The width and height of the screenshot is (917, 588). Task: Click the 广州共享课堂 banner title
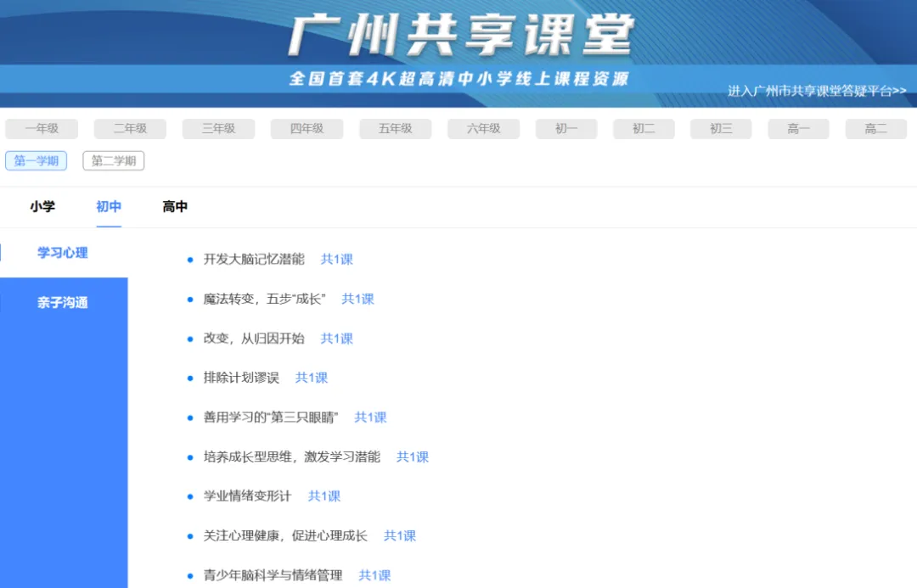click(x=461, y=35)
